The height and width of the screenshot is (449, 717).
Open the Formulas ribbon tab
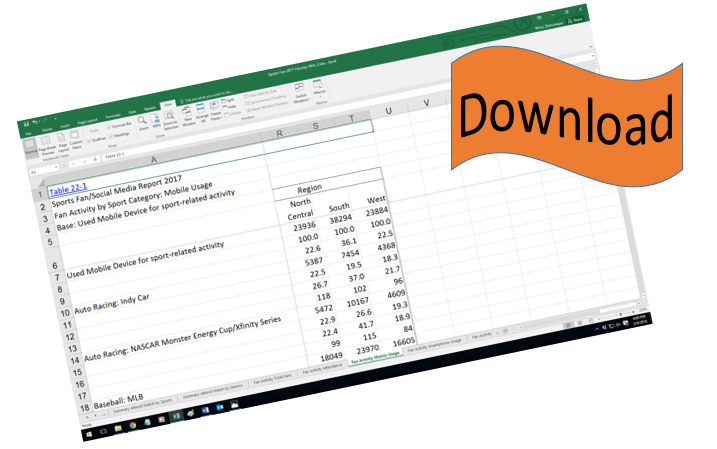pyautogui.click(x=113, y=116)
